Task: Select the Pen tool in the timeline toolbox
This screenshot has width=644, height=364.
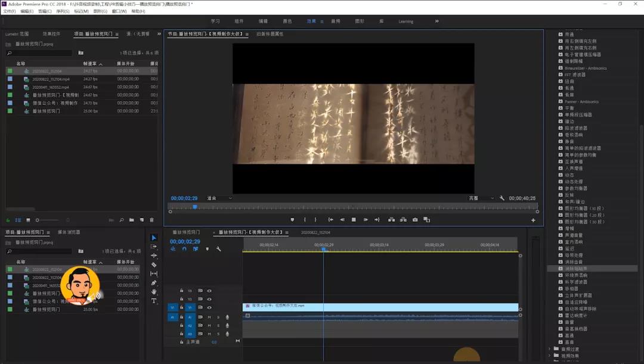Action: tap(154, 283)
